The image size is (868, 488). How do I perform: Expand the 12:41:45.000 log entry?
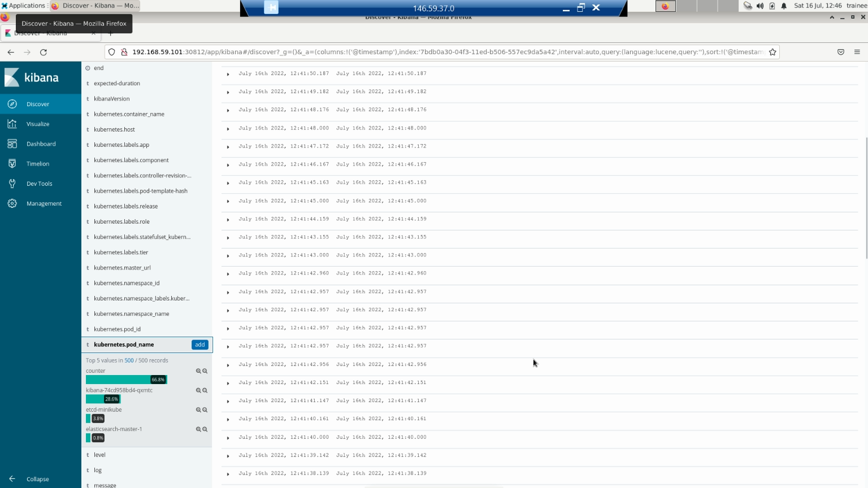click(x=228, y=202)
